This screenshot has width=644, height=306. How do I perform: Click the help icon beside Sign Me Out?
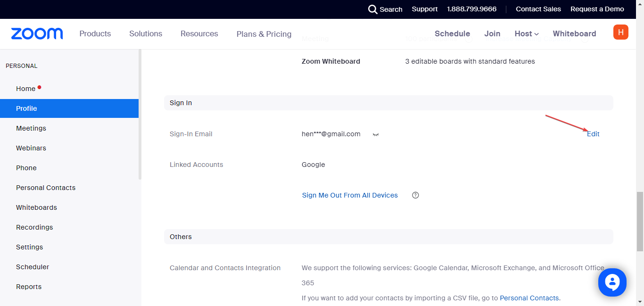click(x=415, y=195)
